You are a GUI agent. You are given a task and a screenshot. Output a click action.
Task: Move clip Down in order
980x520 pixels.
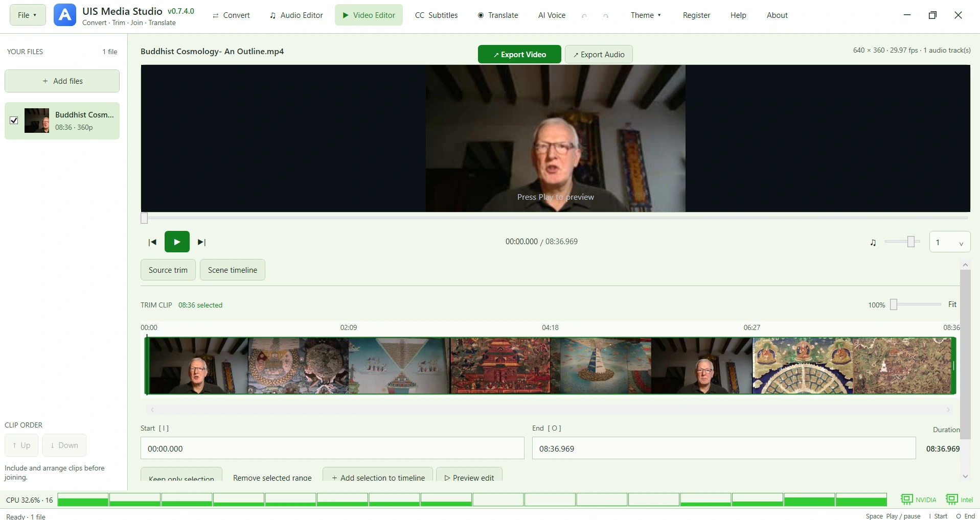pyautogui.click(x=64, y=445)
